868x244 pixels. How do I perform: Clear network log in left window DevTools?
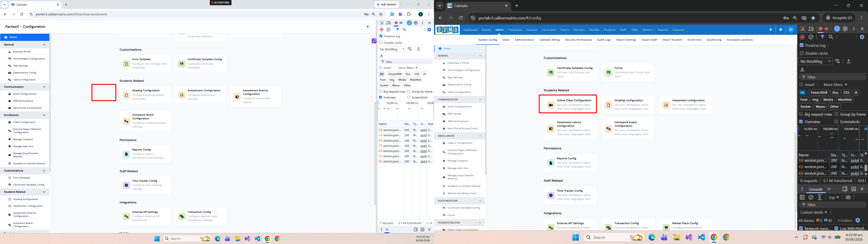388,30
